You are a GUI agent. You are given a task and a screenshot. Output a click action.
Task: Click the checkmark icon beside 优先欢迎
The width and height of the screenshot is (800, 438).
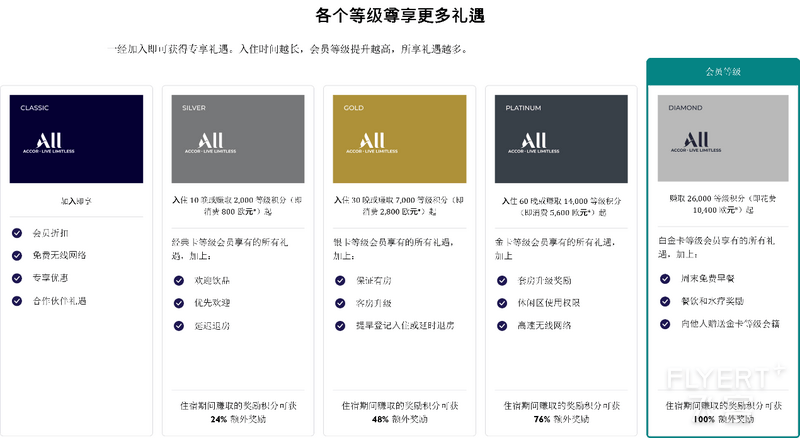point(179,303)
